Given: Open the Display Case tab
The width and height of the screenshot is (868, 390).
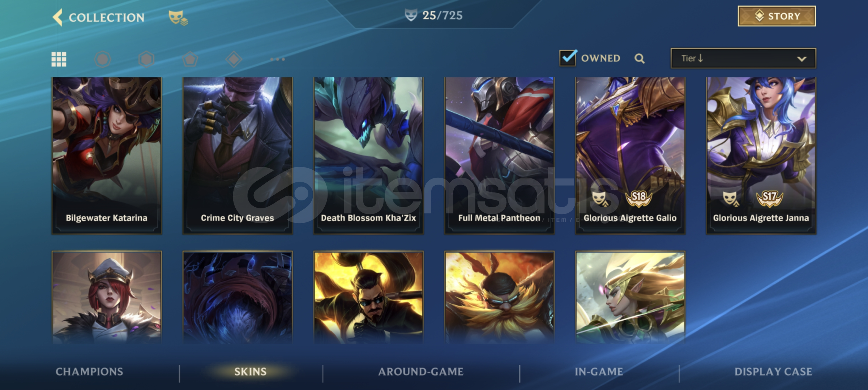Looking at the screenshot, I should pos(773,372).
